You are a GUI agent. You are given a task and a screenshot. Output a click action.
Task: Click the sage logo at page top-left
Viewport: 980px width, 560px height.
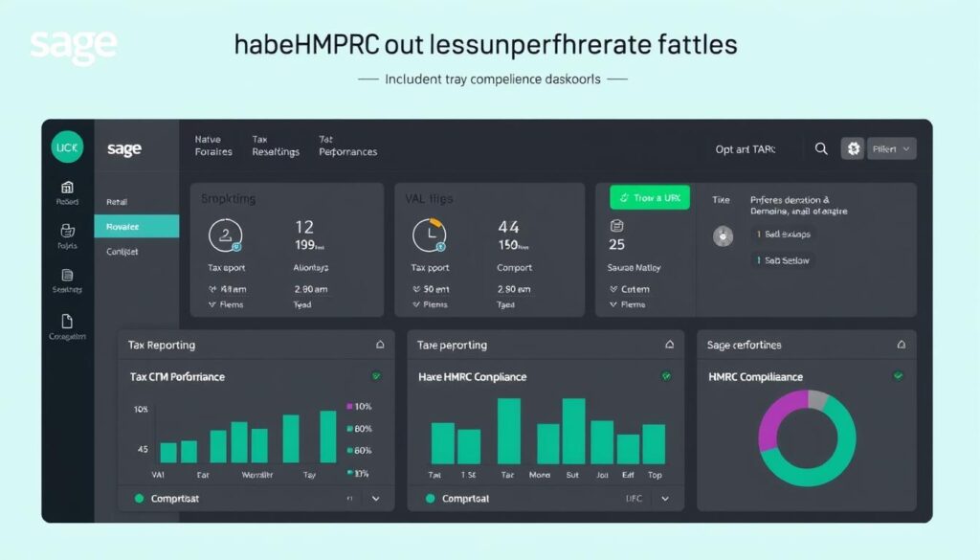point(73,46)
